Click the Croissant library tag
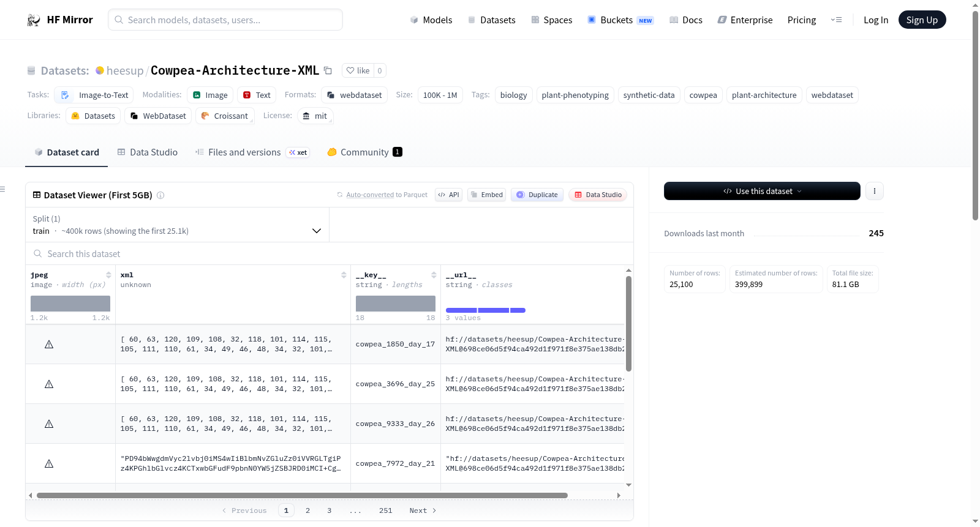This screenshot has width=980, height=527. pyautogui.click(x=225, y=116)
